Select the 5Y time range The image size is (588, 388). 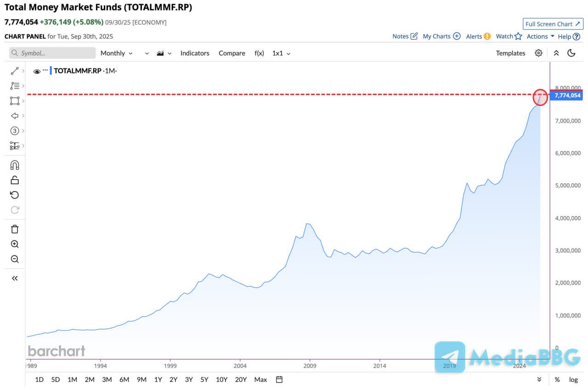click(204, 379)
